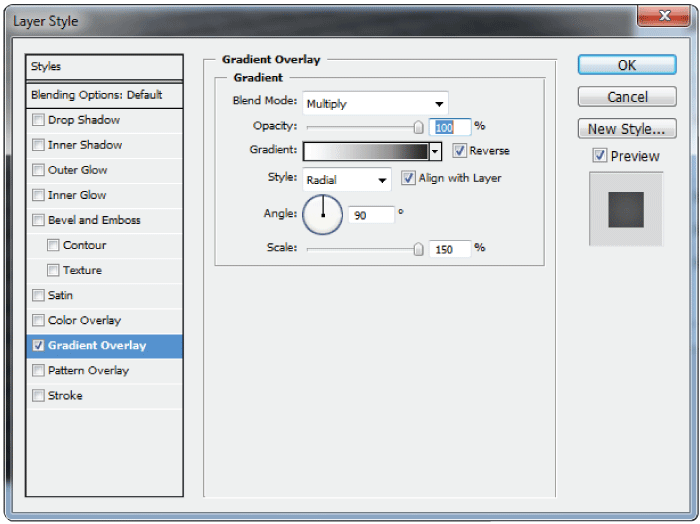The image size is (700, 524).
Task: Click the Opacity value field
Action: 450,127
